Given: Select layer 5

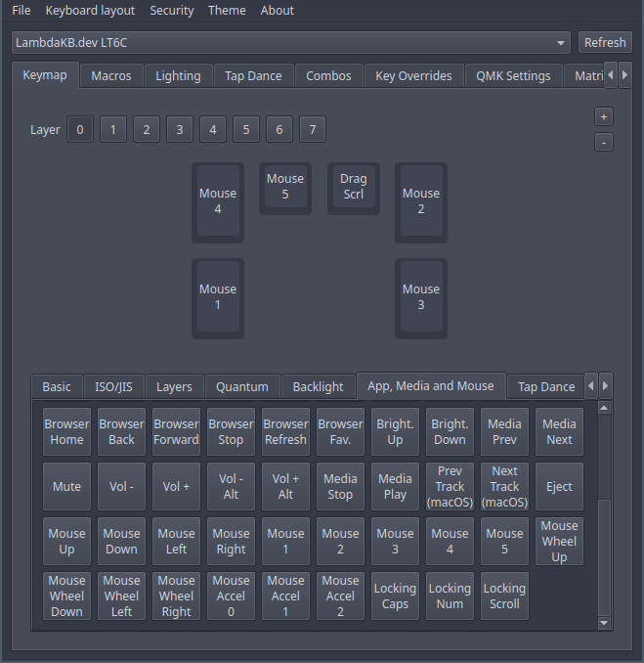Looking at the screenshot, I should click(x=246, y=129).
